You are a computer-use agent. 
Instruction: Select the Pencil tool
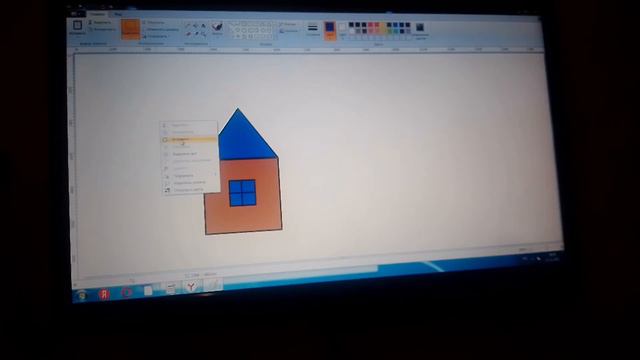[x=188, y=26]
